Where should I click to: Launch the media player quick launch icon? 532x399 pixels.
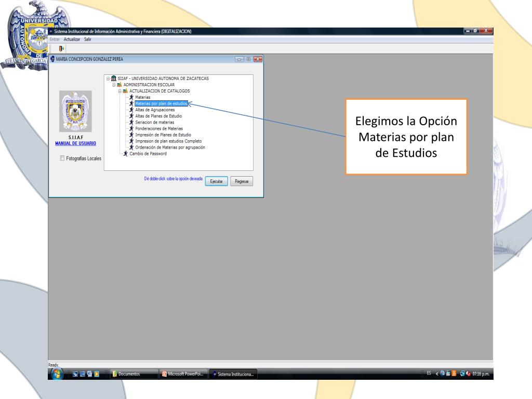(97, 374)
